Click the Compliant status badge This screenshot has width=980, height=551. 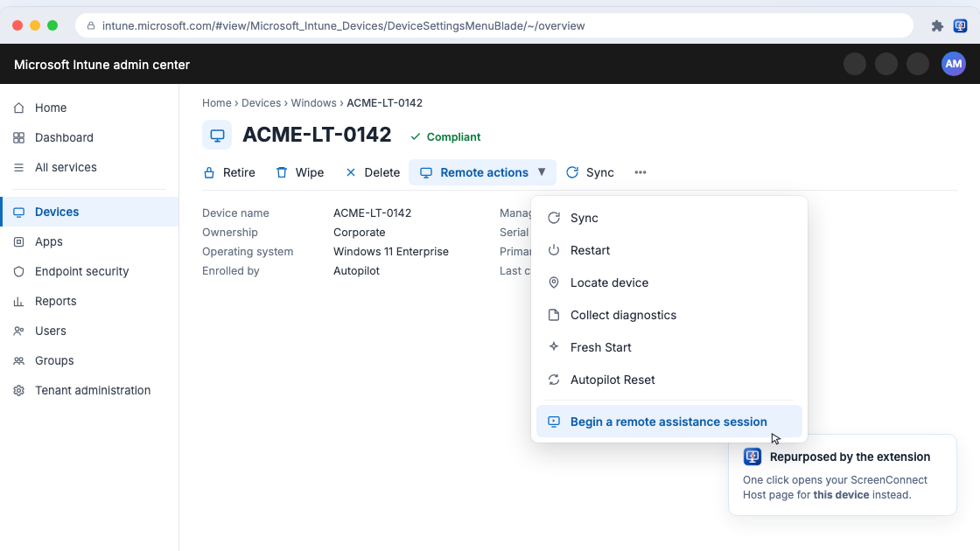tap(445, 136)
